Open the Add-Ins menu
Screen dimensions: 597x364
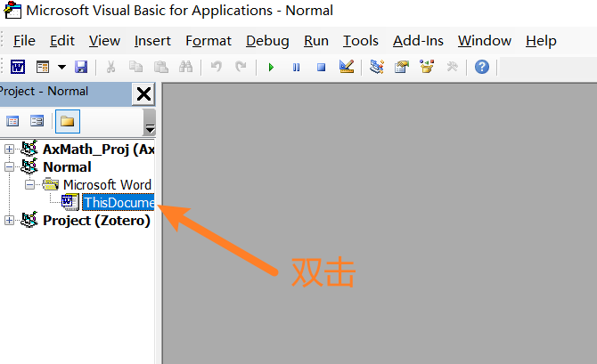pos(418,41)
